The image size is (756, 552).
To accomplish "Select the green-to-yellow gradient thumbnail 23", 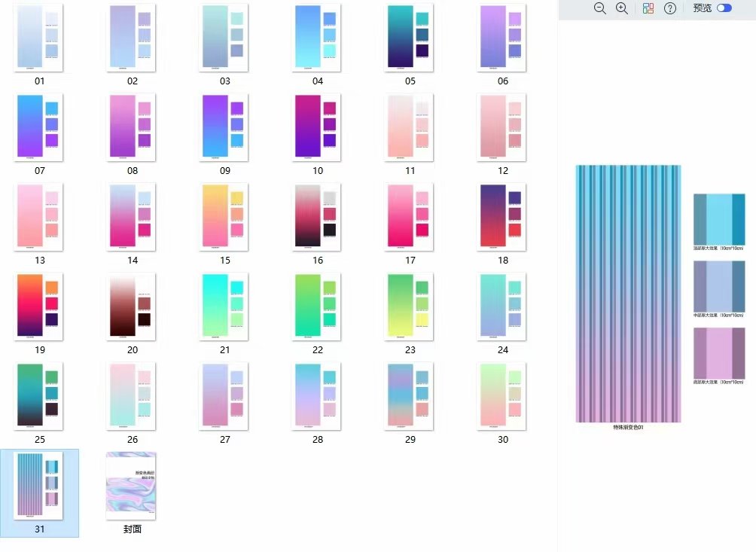I will [410, 306].
